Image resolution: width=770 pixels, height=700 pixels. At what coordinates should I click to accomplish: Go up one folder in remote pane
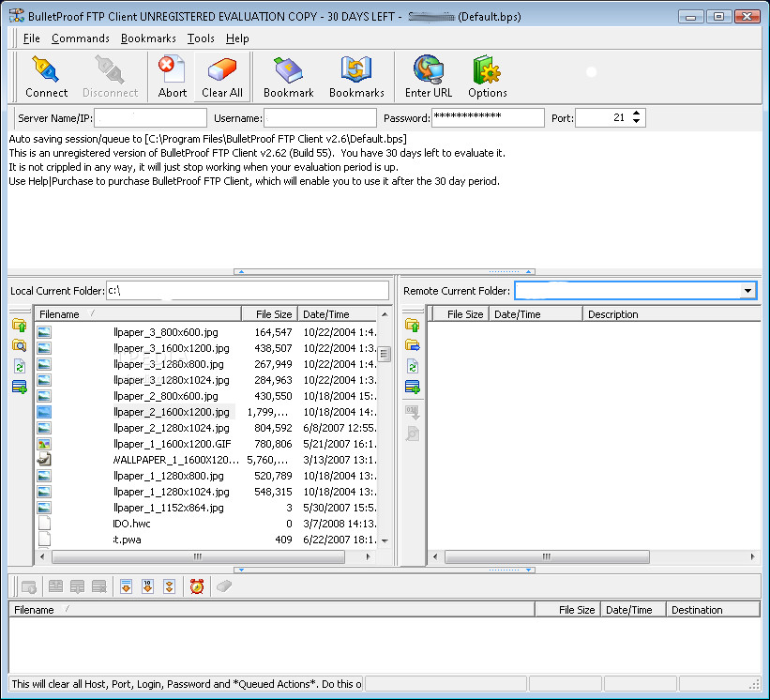point(413,326)
